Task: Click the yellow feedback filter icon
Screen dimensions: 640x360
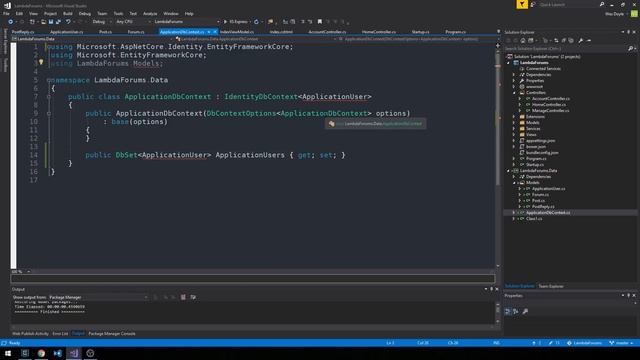Action: pos(522,4)
